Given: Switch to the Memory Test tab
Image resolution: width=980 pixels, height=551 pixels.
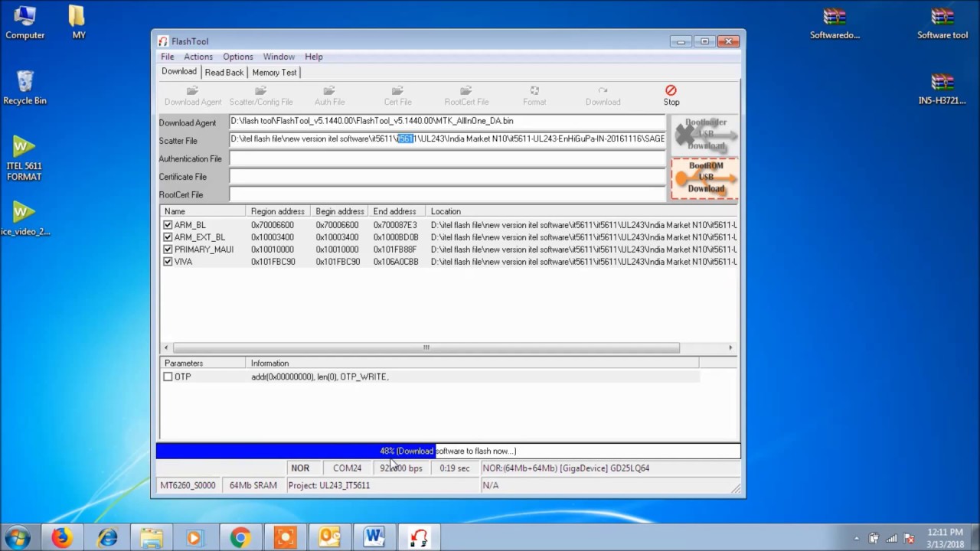Looking at the screenshot, I should pos(274,72).
